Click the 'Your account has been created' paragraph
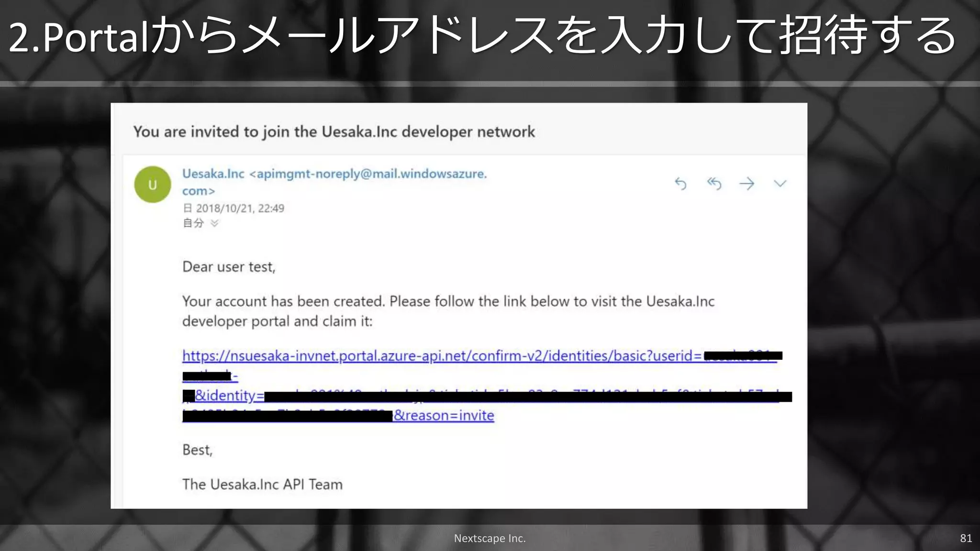980x551 pixels. coord(448,311)
